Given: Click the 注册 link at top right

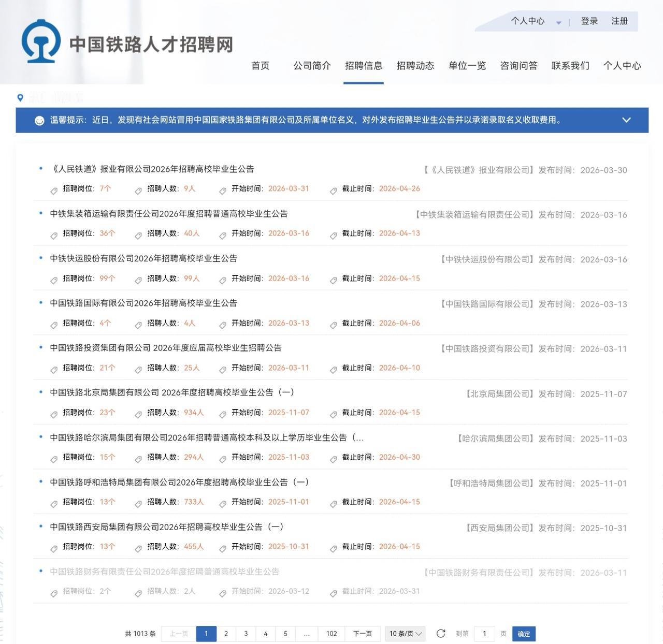Looking at the screenshot, I should pyautogui.click(x=618, y=21).
